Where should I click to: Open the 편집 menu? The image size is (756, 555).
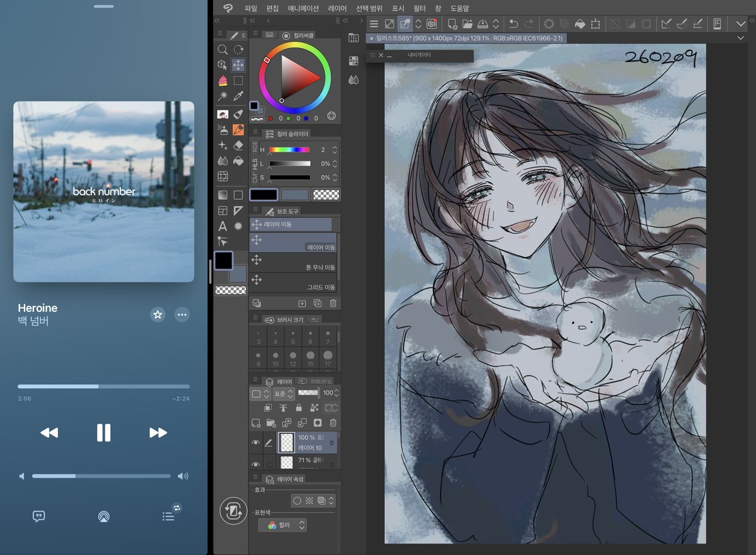(x=272, y=8)
